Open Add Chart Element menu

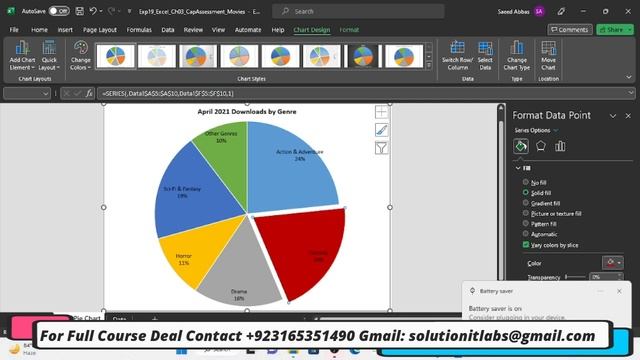pyautogui.click(x=22, y=56)
